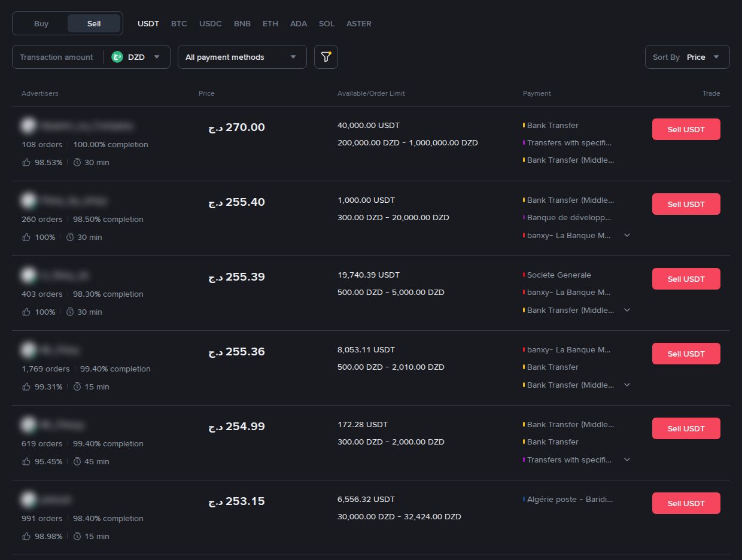Choose the SOL crypto tab
742x560 pixels.
(x=327, y=24)
